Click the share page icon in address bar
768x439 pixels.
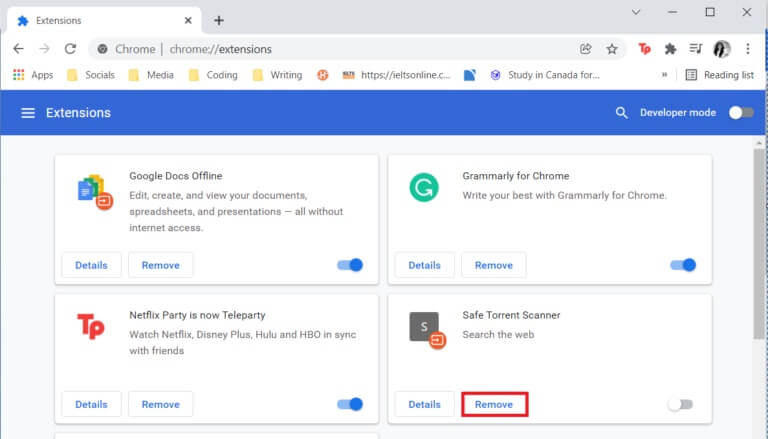[x=586, y=49]
